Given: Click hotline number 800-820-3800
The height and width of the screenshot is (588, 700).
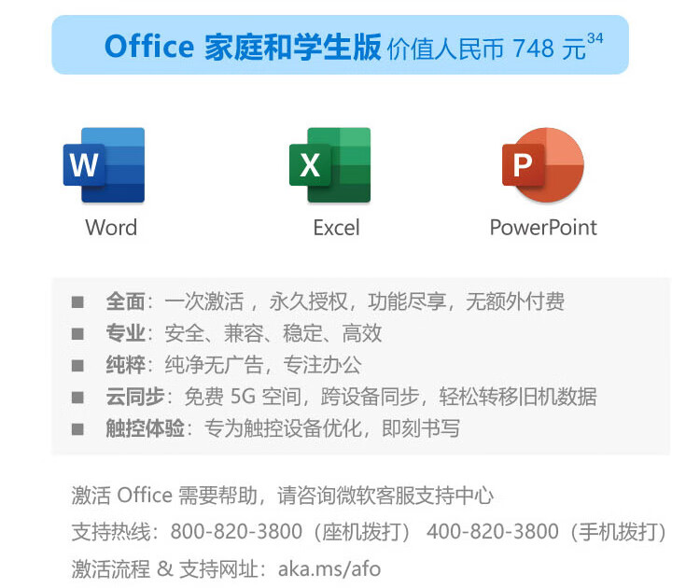Looking at the screenshot, I should pos(236,532).
